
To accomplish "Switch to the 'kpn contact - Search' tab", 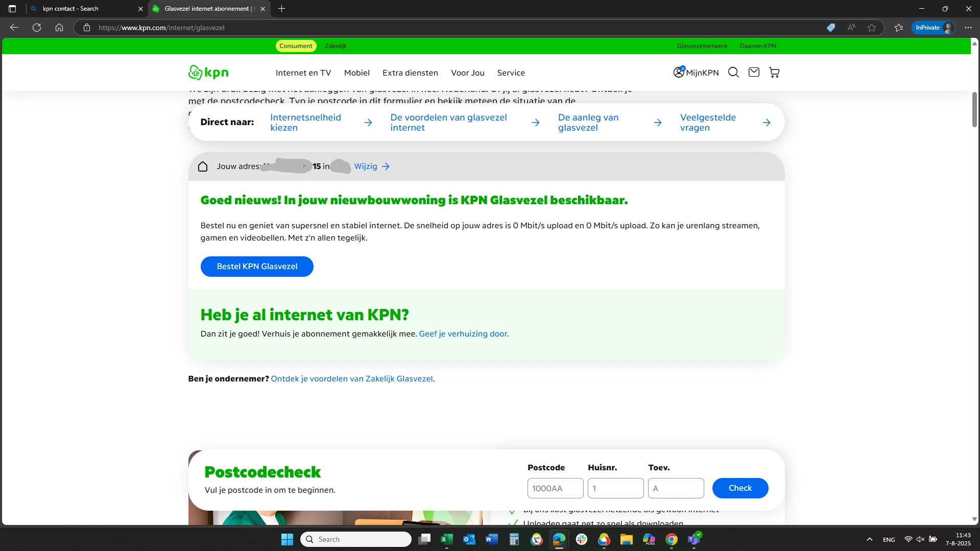I will [x=87, y=9].
